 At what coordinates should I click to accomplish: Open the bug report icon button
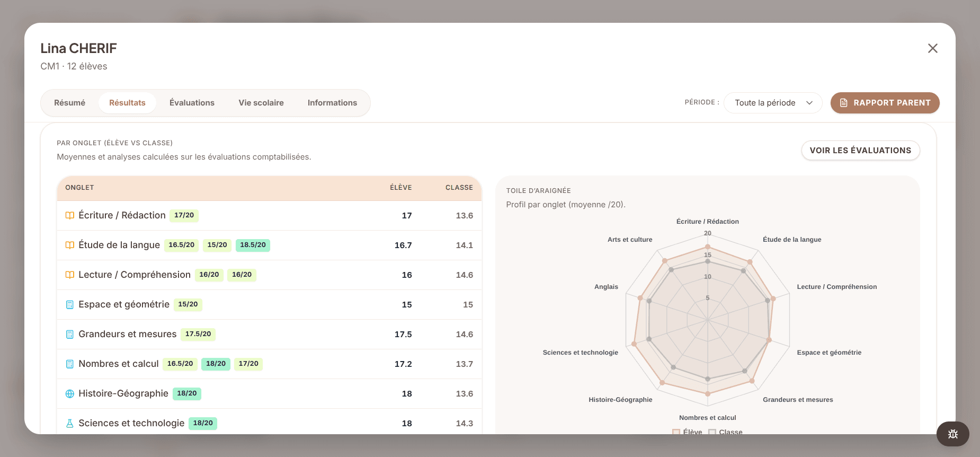pos(952,434)
